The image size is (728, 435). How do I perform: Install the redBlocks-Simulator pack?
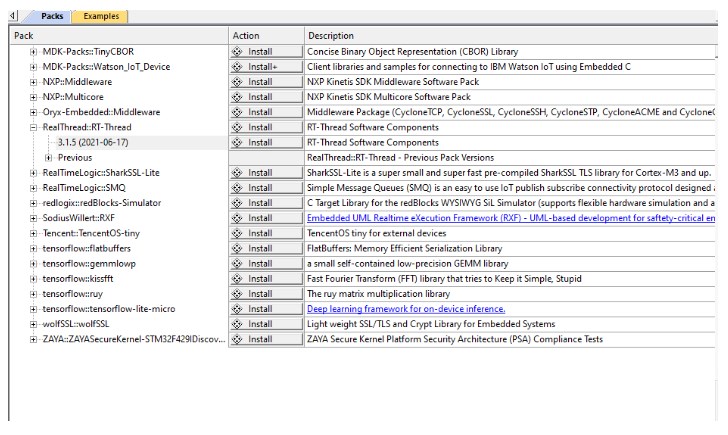click(x=266, y=203)
